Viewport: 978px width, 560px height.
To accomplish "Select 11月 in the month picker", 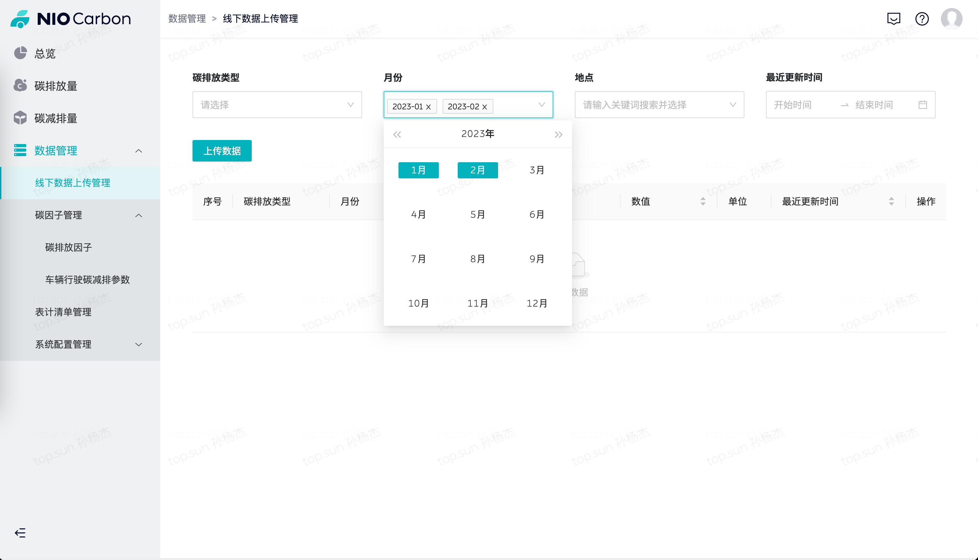I will tap(478, 303).
